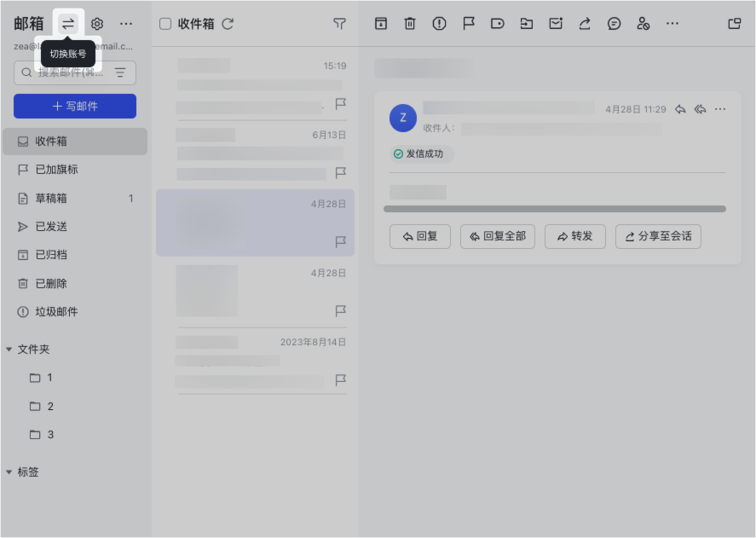Screen dimensions: 756x538
Task: Open advanced search options in search box
Action: tap(120, 72)
